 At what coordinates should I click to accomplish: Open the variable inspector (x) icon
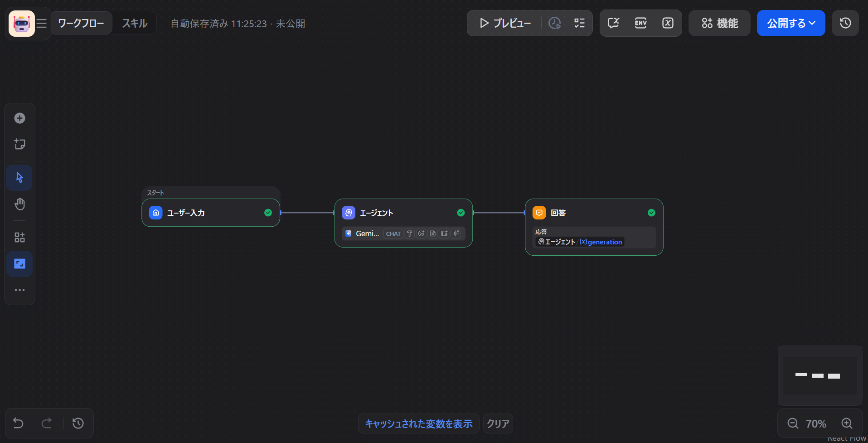[667, 23]
